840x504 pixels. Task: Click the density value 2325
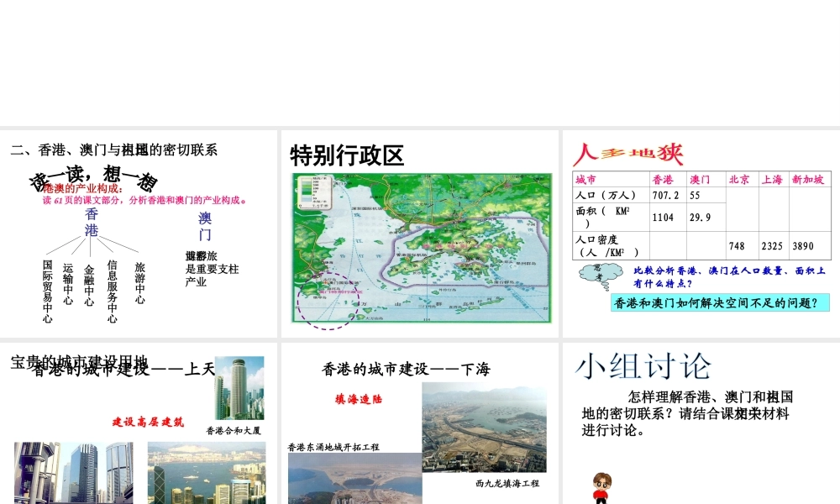pyautogui.click(x=772, y=246)
